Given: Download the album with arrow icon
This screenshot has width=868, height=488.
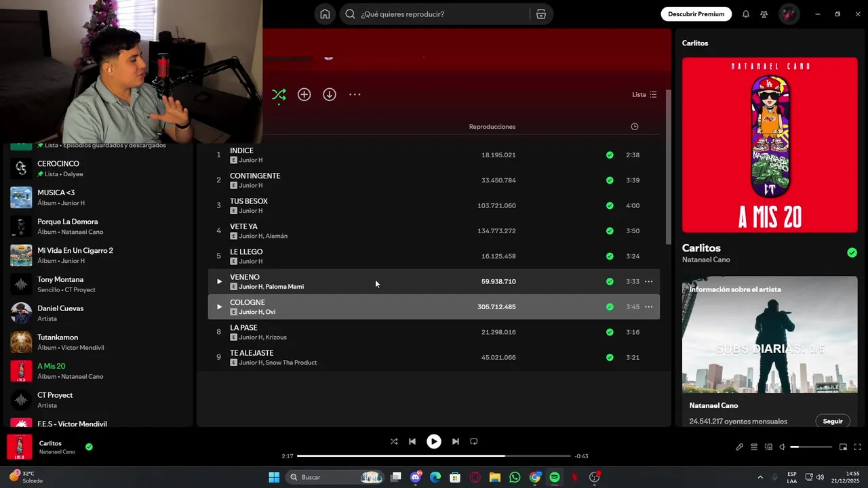Looking at the screenshot, I should 330,95.
